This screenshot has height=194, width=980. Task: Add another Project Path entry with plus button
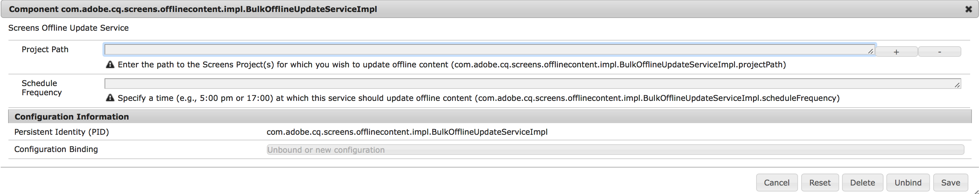[x=896, y=52]
